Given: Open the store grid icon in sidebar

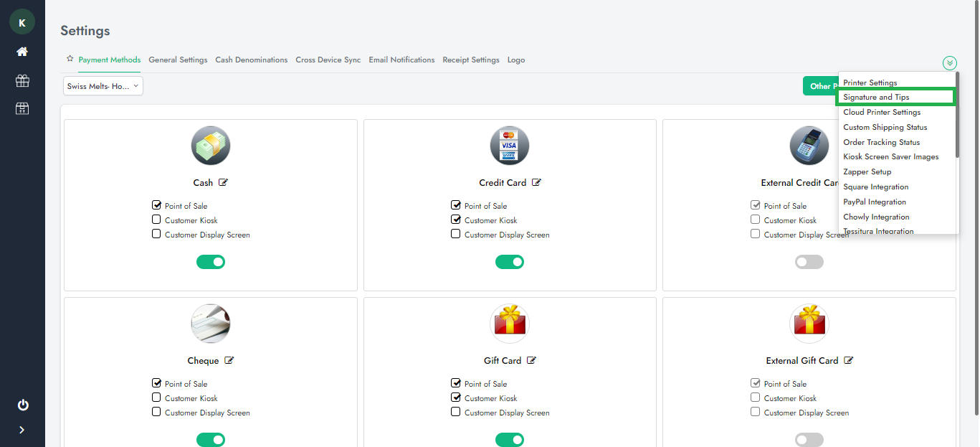Looking at the screenshot, I should pos(22,108).
